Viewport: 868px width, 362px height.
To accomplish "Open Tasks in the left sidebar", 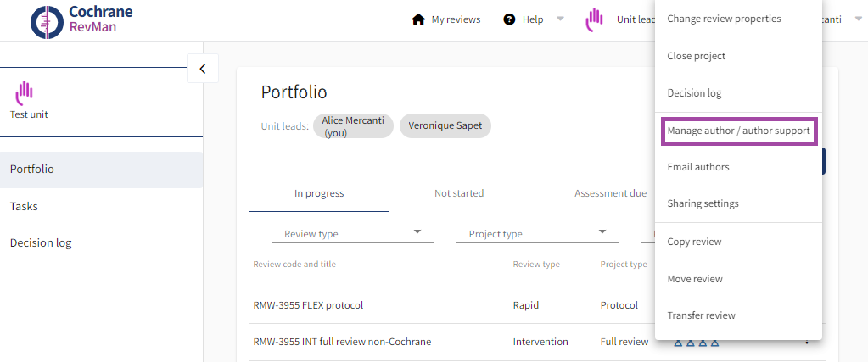I will click(24, 206).
